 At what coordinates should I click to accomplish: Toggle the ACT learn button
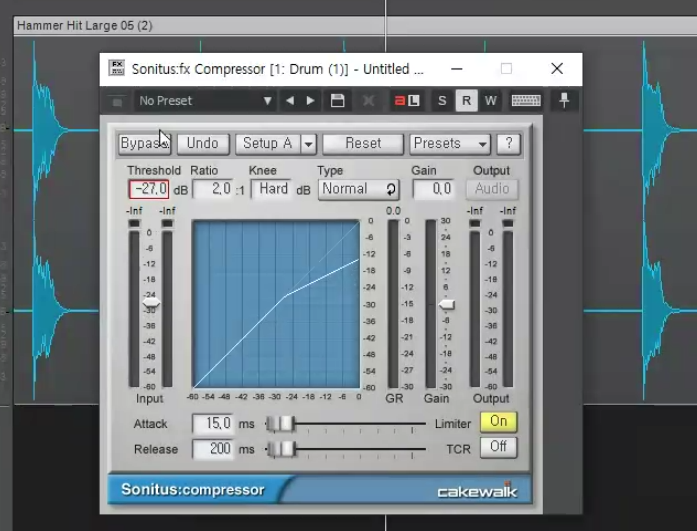[x=407, y=101]
